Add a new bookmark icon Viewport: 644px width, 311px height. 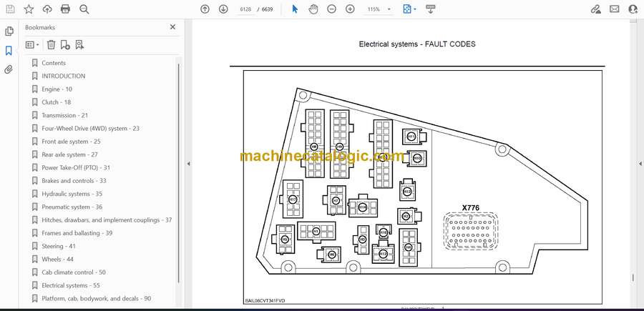click(x=65, y=45)
